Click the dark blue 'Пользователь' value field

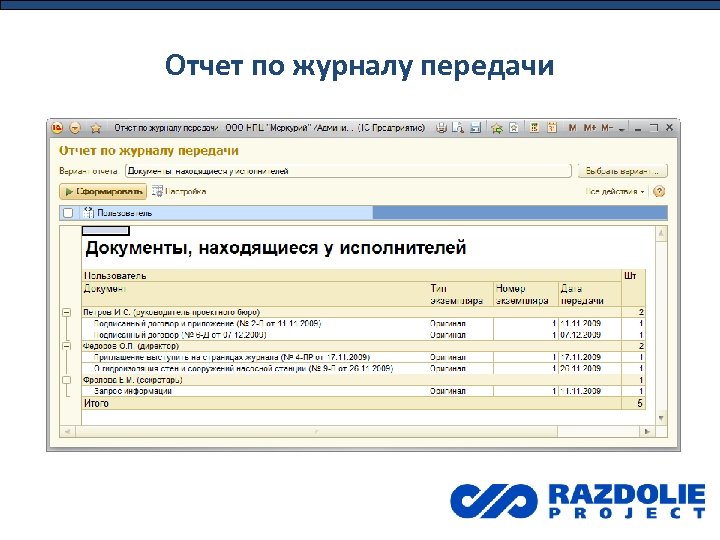(x=520, y=213)
